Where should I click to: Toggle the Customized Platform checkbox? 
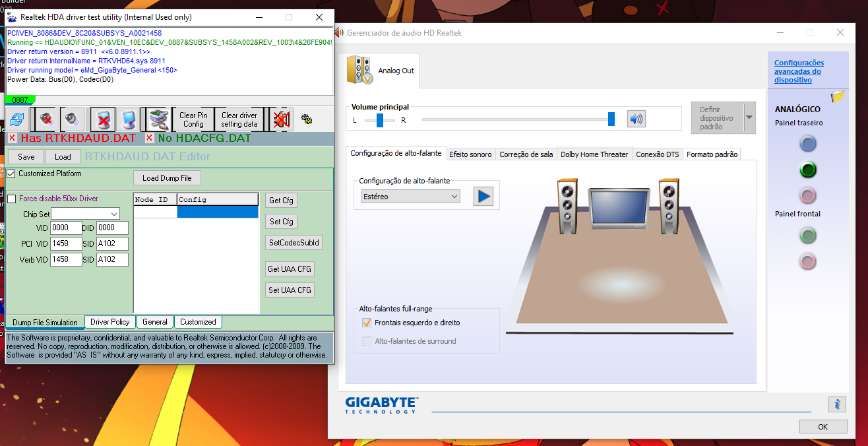(x=11, y=174)
